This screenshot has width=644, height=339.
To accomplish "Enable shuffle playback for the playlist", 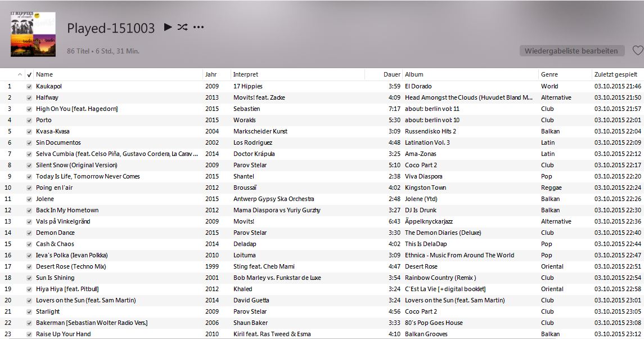I will point(183,25).
